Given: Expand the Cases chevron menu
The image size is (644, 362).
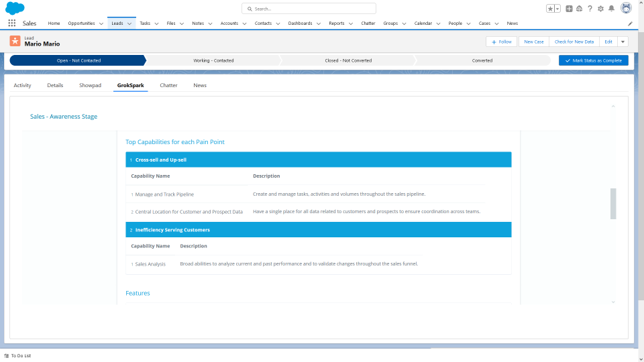Looking at the screenshot, I should click(x=496, y=24).
